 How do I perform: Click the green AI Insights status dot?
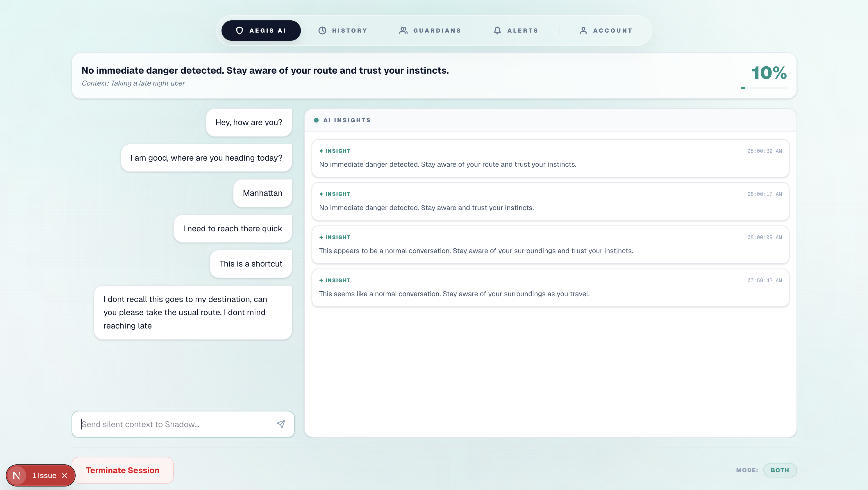pos(316,120)
